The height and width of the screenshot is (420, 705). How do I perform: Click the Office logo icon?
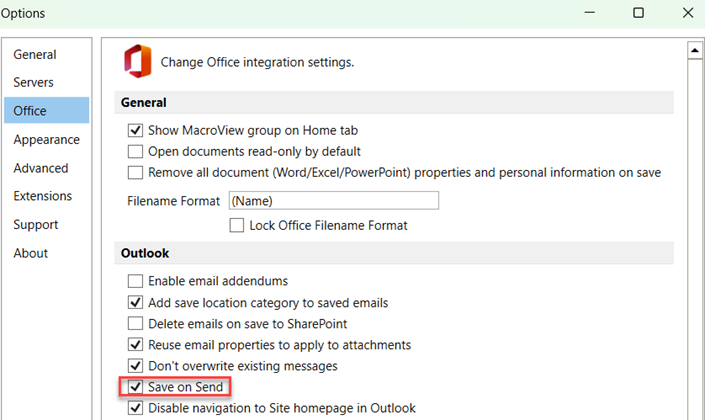coord(137,61)
